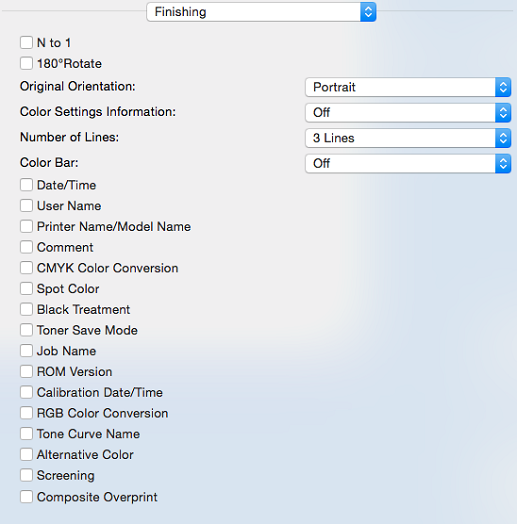
Task: Enable the ROM Version checkbox
Action: (x=26, y=371)
